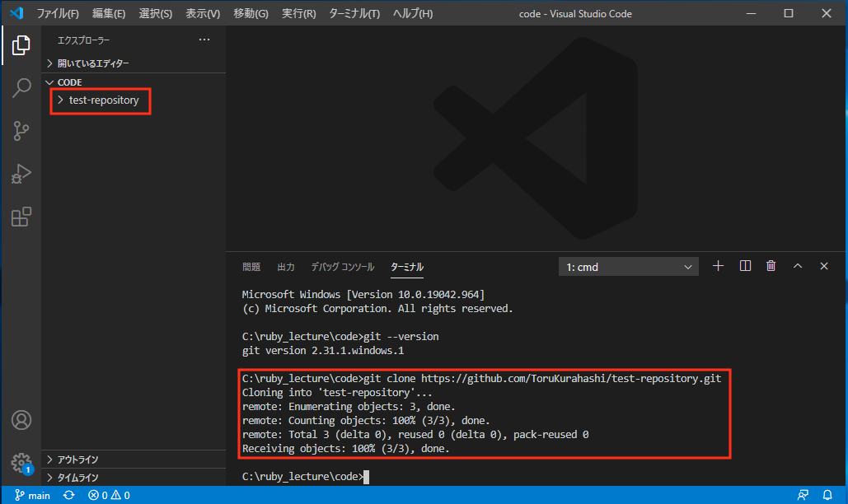
Task: Maximize the VS Code window
Action: point(789,13)
